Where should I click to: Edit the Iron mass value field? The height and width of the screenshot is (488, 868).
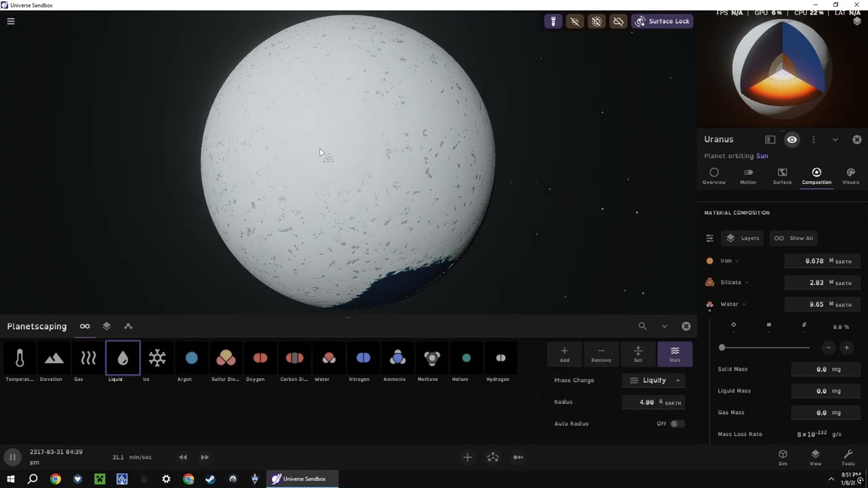823,261
